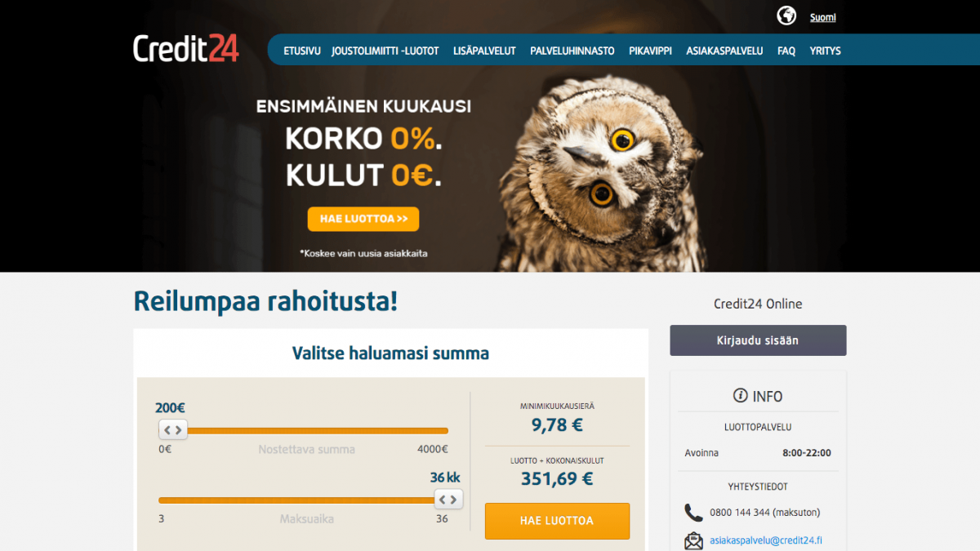980x551 pixels.
Task: Open the Yritys menu item
Action: click(825, 51)
